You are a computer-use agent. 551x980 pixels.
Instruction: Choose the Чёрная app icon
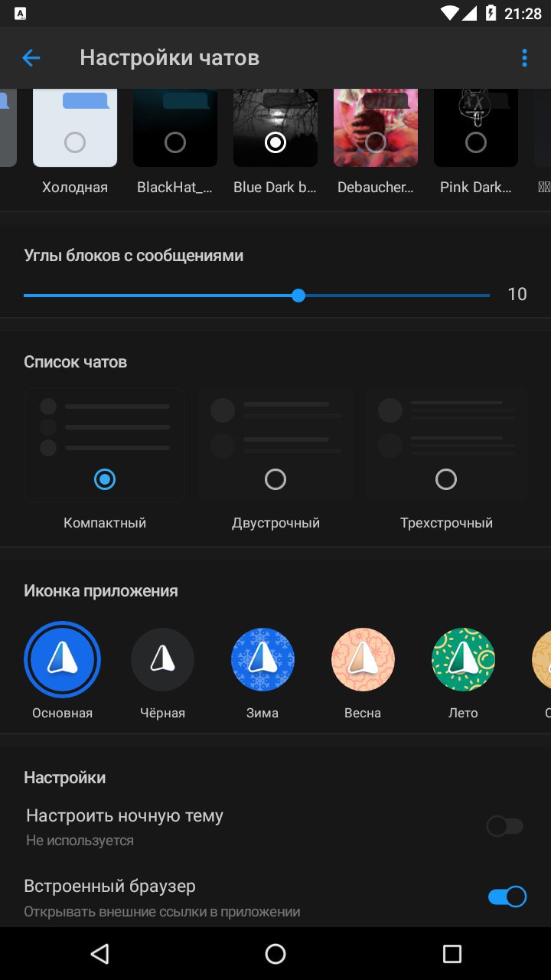[162, 659]
